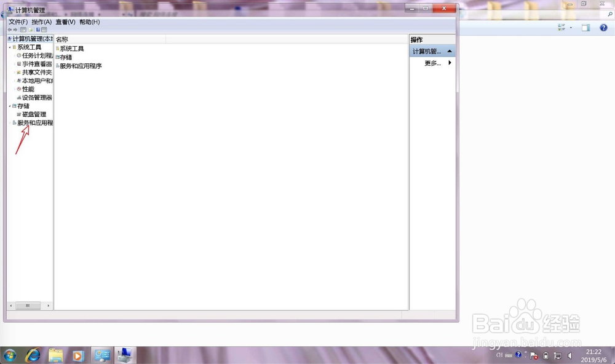This screenshot has height=364, width=615.
Task: Open Windows Media Player from the taskbar
Action: [x=78, y=356]
